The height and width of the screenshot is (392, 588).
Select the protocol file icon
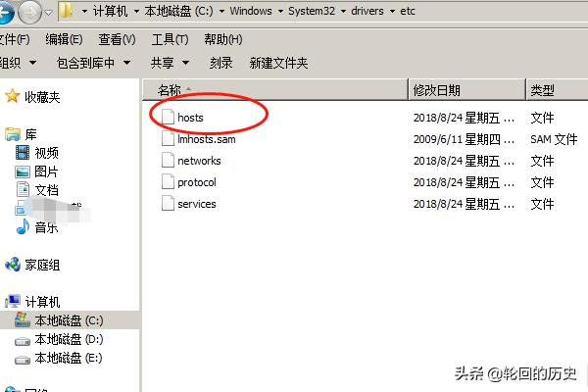pos(168,182)
